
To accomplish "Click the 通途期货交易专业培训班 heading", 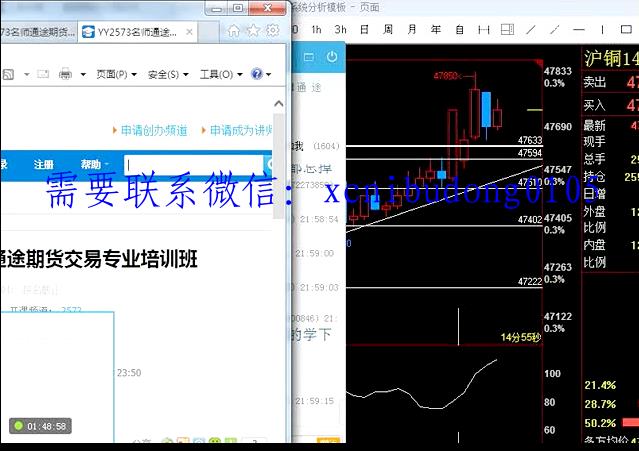I will pos(99,260).
